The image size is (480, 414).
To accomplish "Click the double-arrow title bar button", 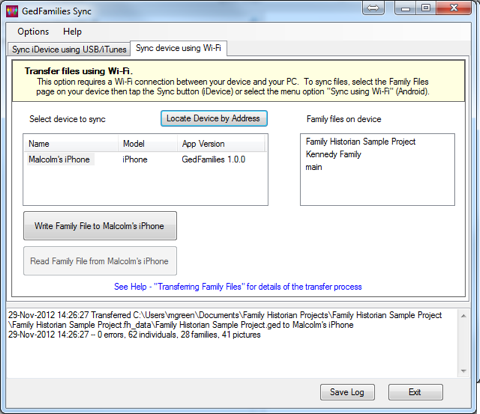I will point(373,8).
